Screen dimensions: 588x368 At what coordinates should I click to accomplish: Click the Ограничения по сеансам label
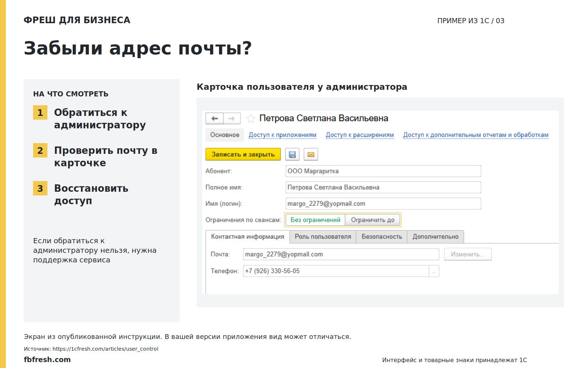(x=243, y=220)
